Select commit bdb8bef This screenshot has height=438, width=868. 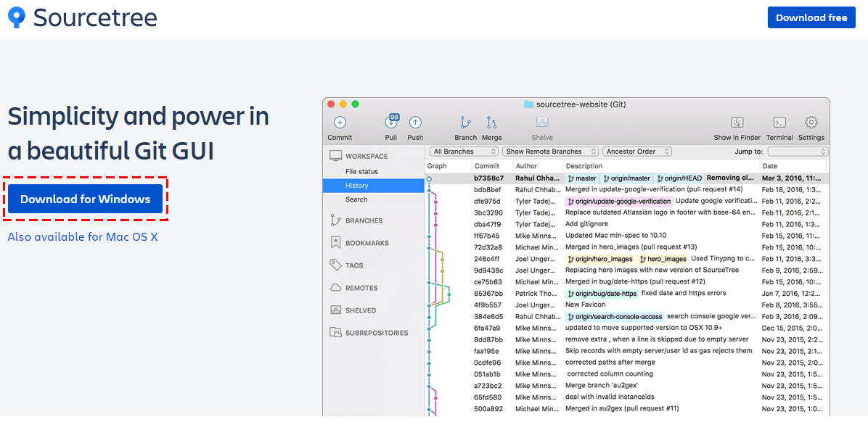[x=487, y=190]
